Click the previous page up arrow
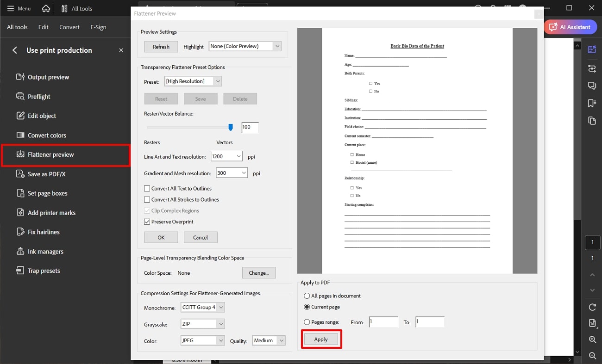This screenshot has height=364, width=602. pyautogui.click(x=592, y=275)
